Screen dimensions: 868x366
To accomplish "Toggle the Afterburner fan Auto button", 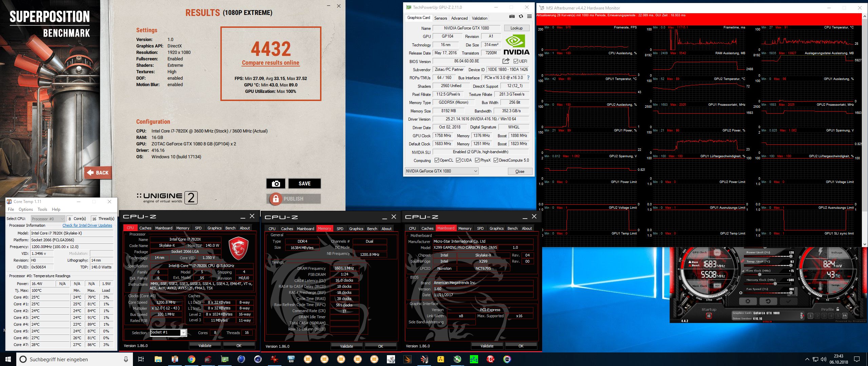I will click(793, 295).
